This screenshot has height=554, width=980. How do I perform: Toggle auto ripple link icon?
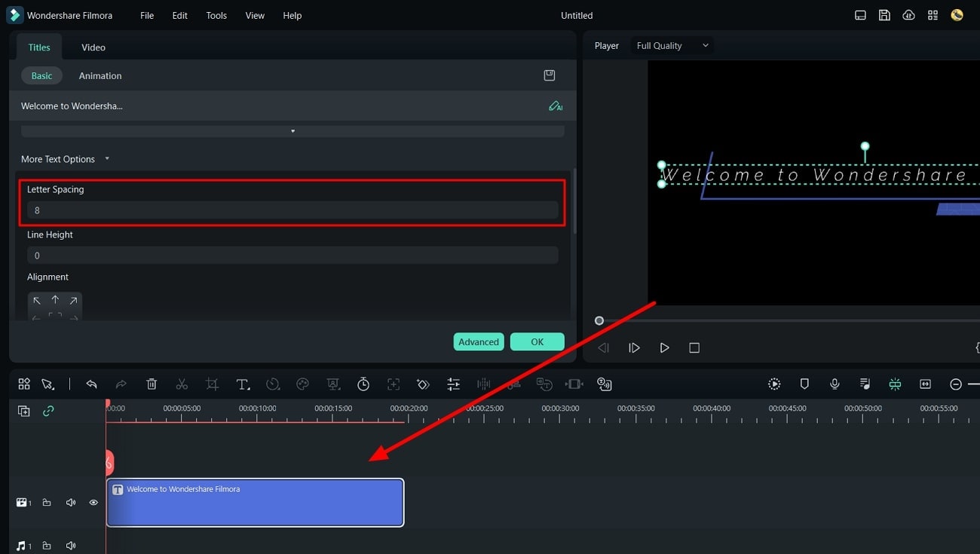coord(48,412)
